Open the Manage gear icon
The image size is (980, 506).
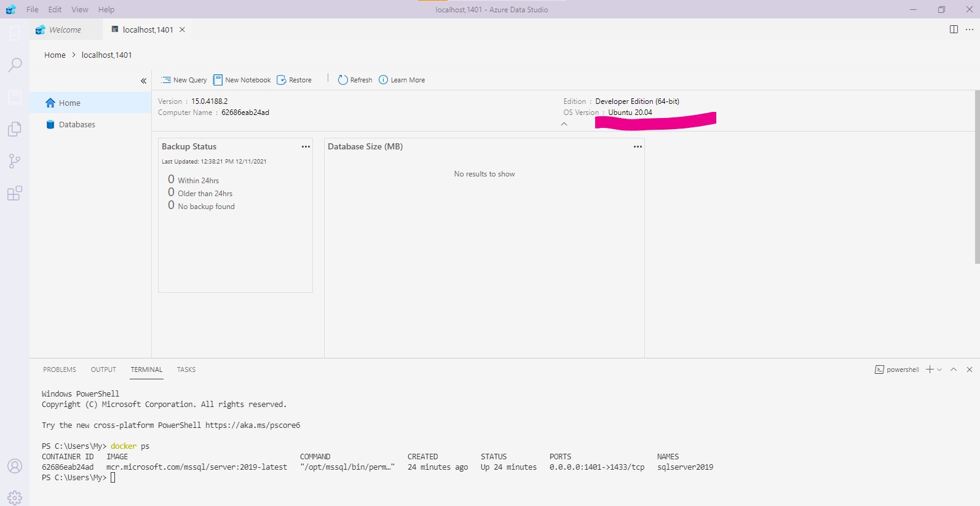click(x=15, y=497)
